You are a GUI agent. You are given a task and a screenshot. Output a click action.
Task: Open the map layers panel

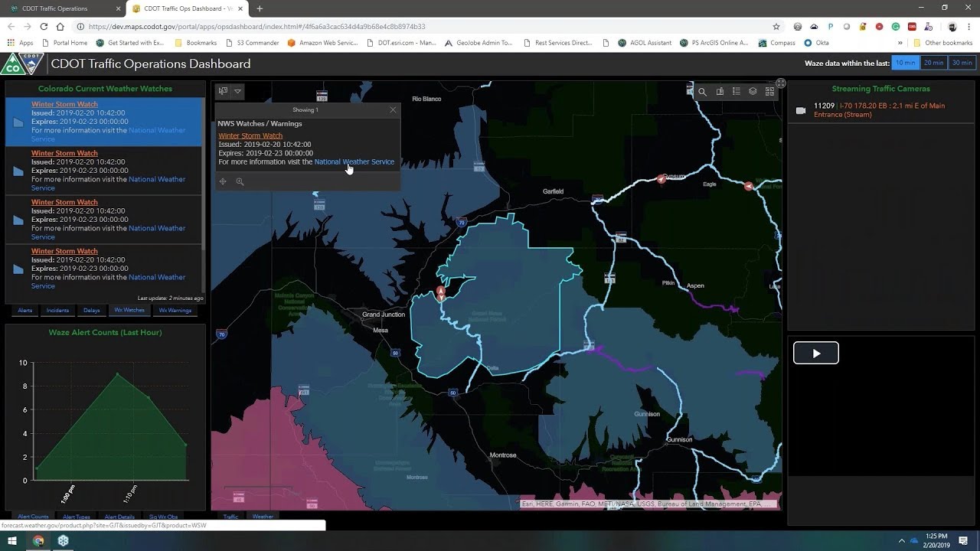pos(753,92)
